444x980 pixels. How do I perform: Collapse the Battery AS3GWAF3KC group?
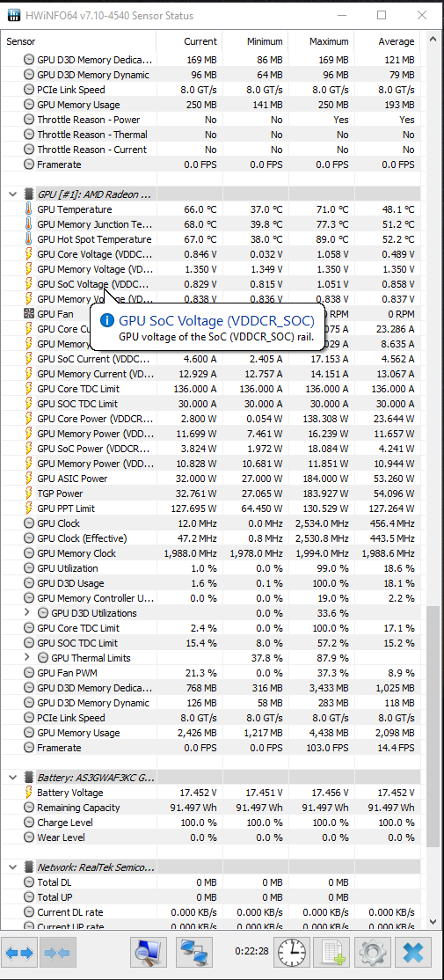point(12,778)
